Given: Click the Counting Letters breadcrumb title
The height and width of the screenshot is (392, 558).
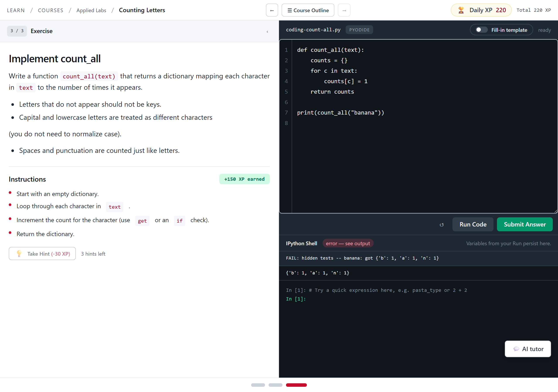Looking at the screenshot, I should coord(142,10).
